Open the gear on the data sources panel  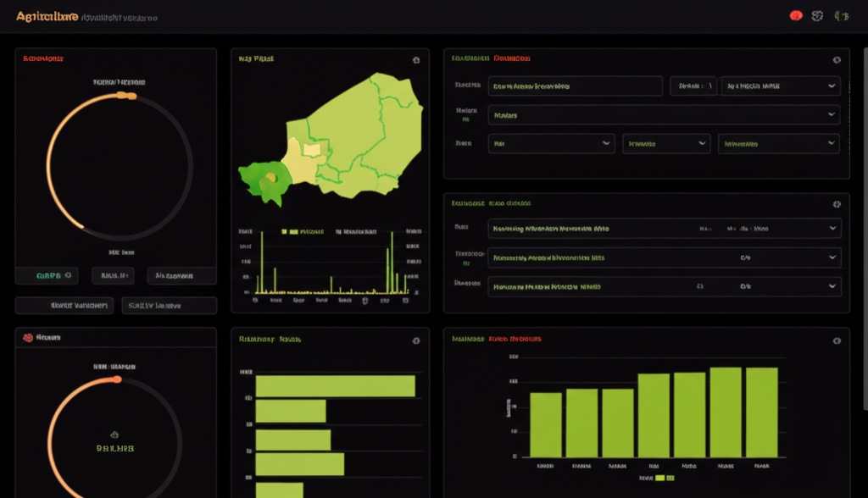[x=837, y=203]
